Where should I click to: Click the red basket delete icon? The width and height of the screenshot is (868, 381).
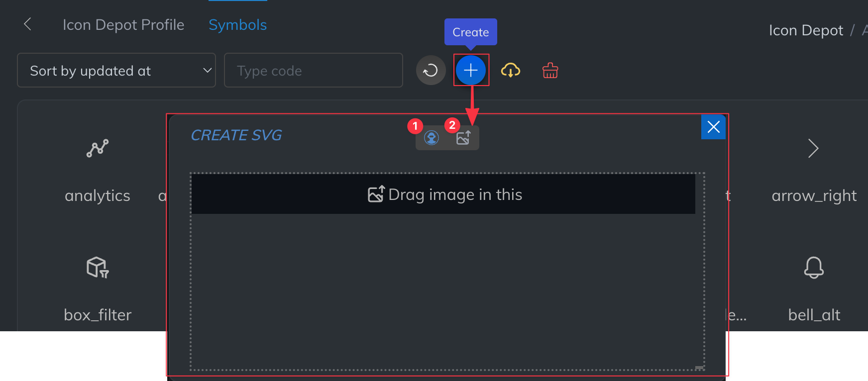[550, 70]
